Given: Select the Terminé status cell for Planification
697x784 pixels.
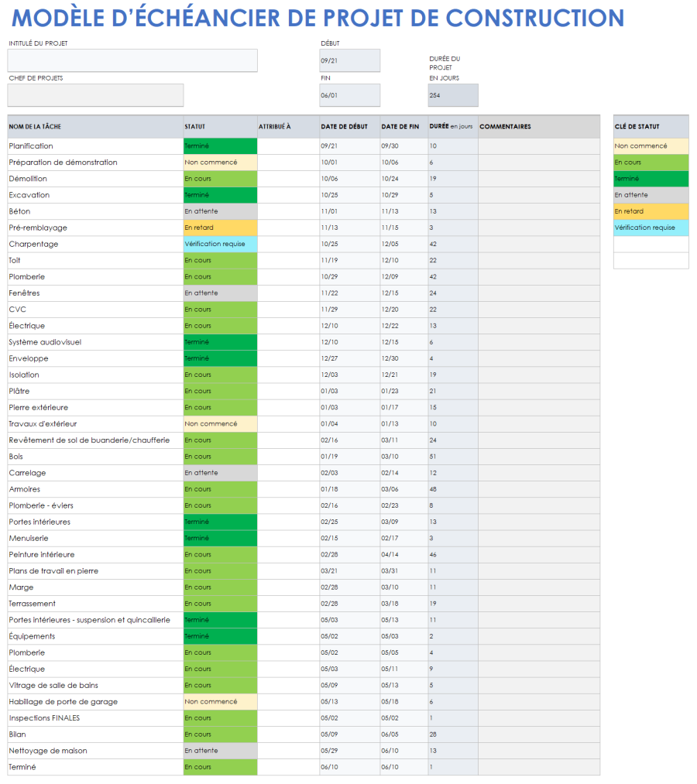Looking at the screenshot, I should click(219, 146).
